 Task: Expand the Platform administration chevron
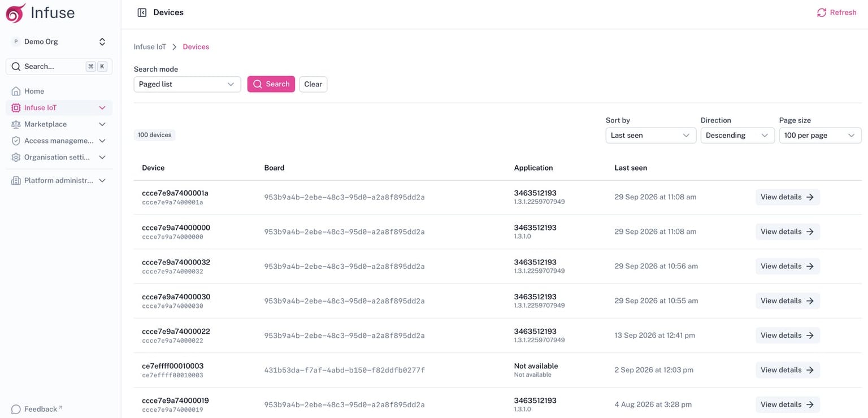pyautogui.click(x=102, y=181)
